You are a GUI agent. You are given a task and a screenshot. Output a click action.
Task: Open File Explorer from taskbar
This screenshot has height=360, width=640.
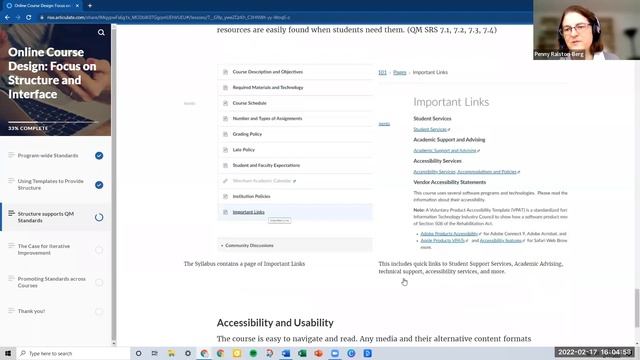171,353
